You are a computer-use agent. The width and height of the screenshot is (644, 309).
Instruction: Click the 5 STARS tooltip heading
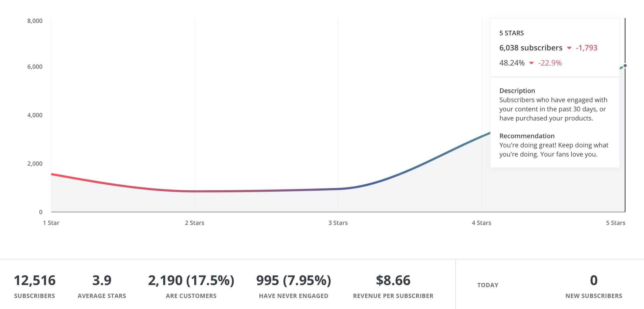[511, 33]
